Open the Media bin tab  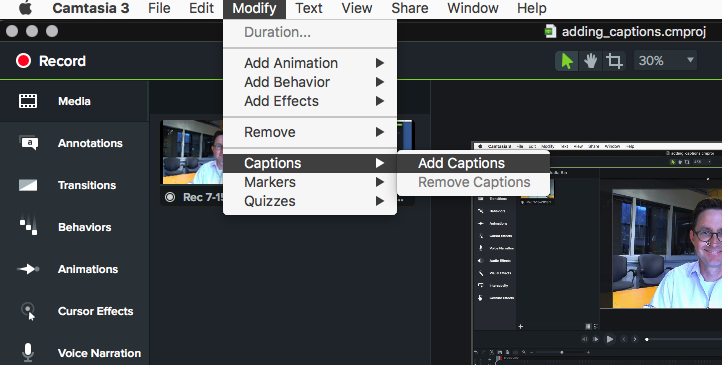[74, 101]
